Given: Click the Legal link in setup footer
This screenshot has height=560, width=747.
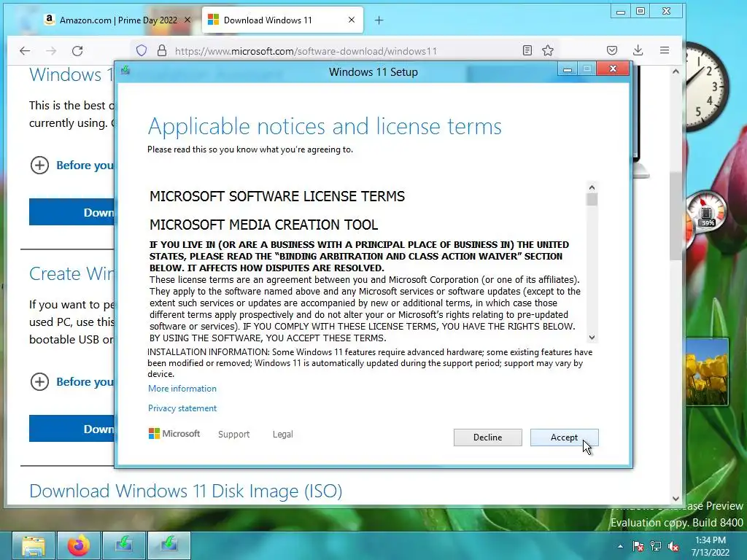Looking at the screenshot, I should click(x=282, y=435).
